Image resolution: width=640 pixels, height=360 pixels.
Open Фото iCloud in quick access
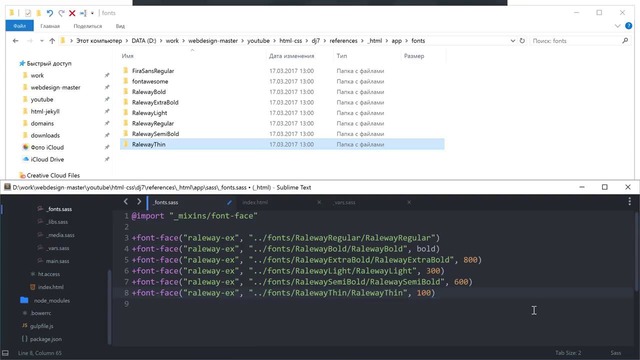pos(47,147)
